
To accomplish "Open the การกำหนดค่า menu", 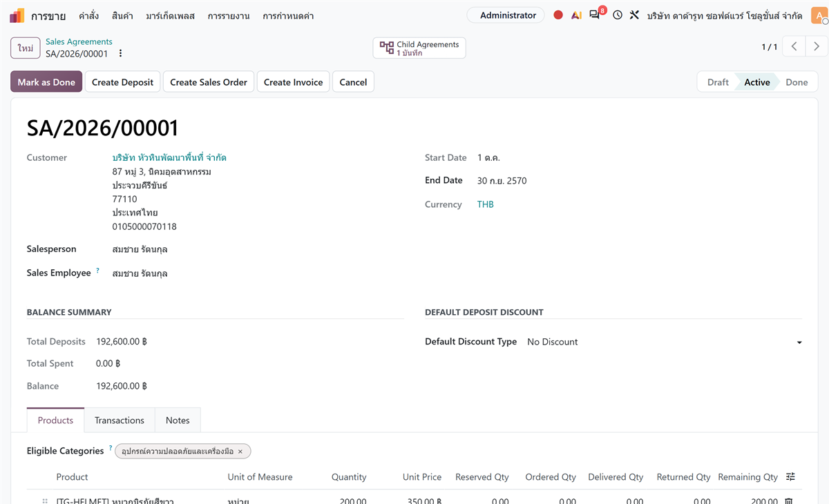I will pyautogui.click(x=288, y=15).
